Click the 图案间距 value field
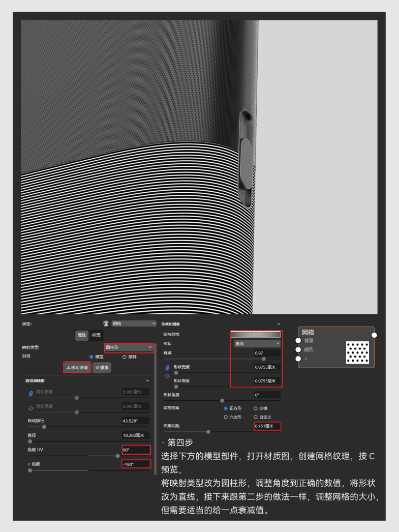 (x=267, y=426)
